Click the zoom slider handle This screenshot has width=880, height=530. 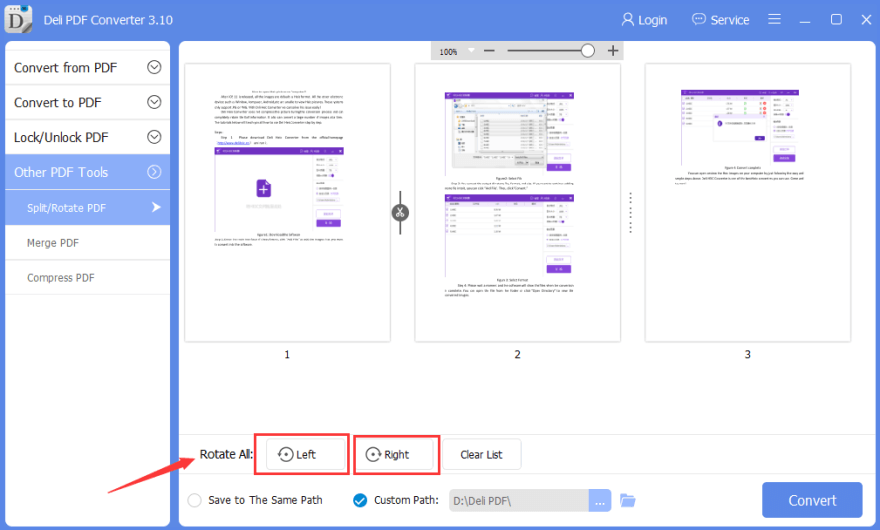pos(588,51)
